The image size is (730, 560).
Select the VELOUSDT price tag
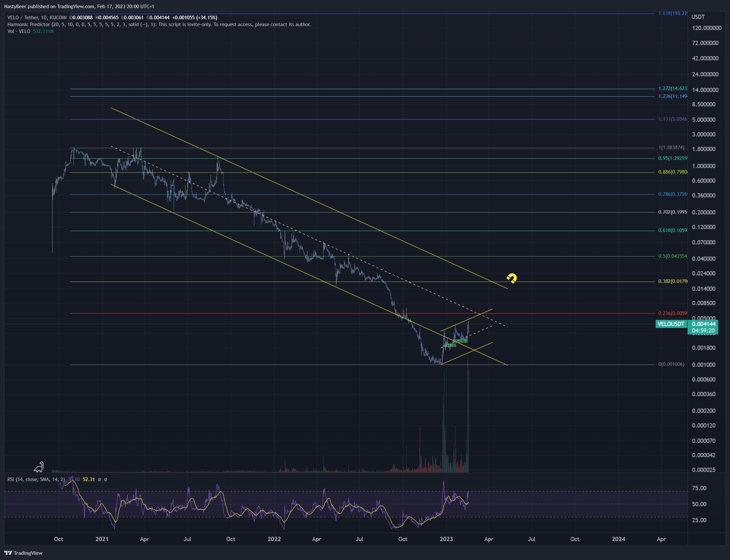point(671,324)
